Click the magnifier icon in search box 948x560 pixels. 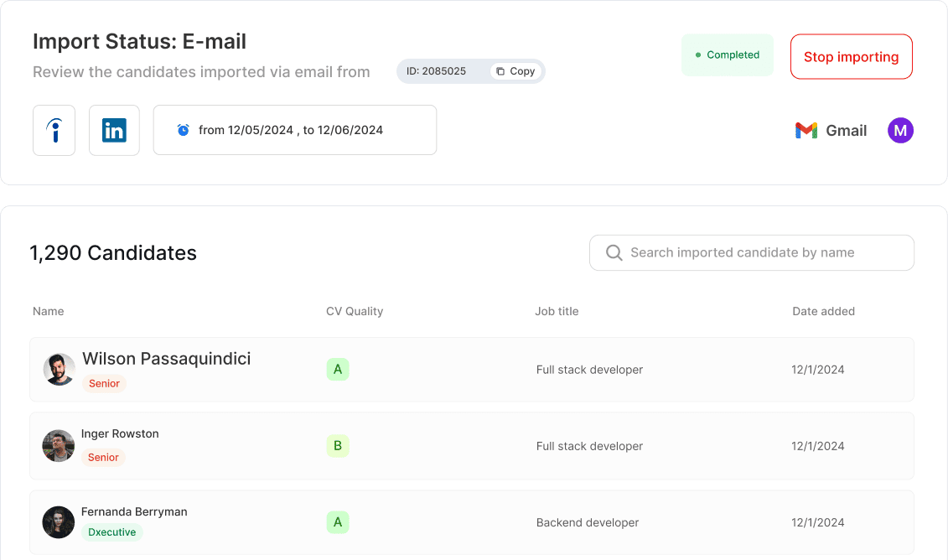(614, 253)
